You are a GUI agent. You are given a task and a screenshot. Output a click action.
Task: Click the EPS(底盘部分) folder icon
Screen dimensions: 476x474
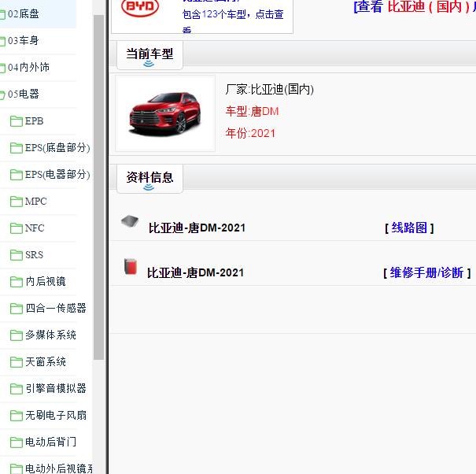coord(16,148)
